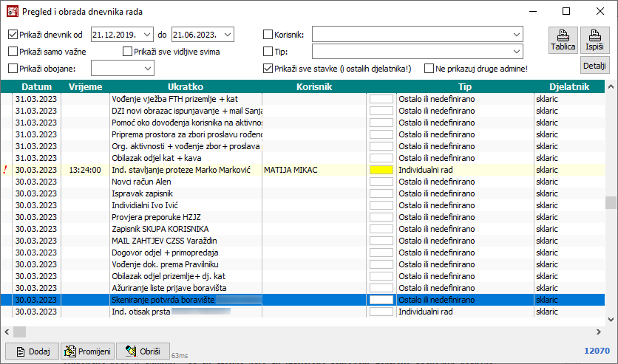Image resolution: width=618 pixels, height=364 pixels.
Task: Click the Ispiši print button
Action: (x=594, y=40)
